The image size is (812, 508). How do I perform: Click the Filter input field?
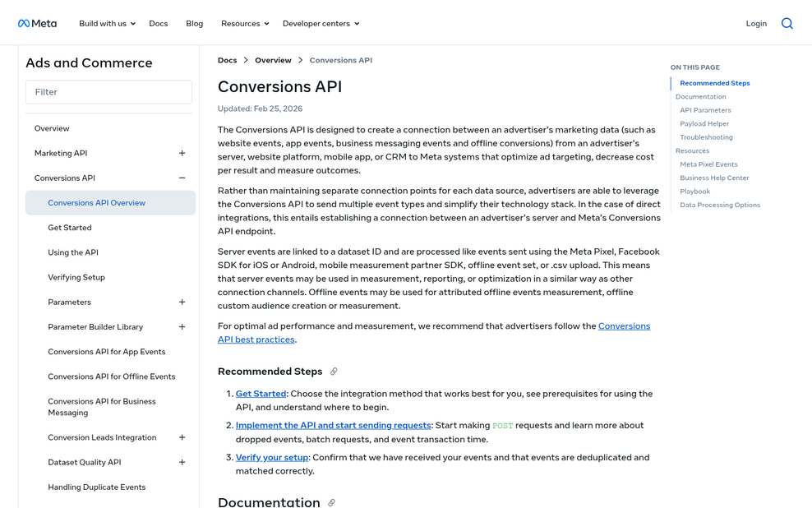click(108, 92)
